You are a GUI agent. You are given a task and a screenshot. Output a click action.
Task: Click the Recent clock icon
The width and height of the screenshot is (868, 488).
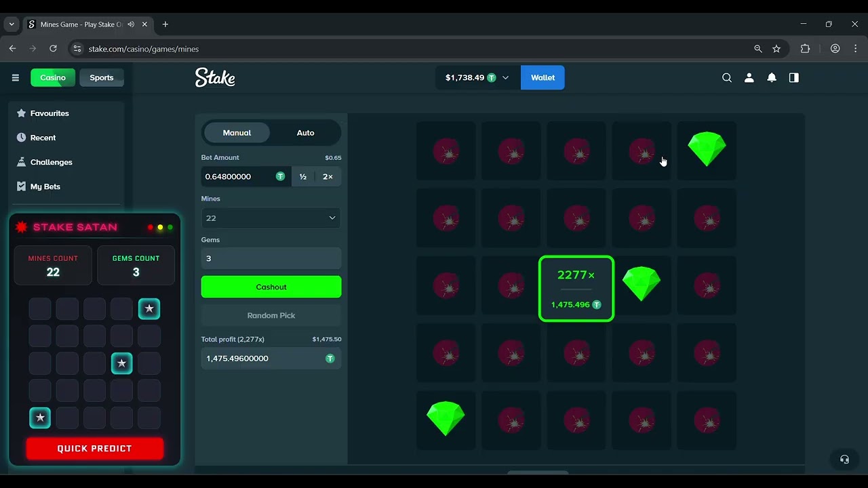[21, 138]
